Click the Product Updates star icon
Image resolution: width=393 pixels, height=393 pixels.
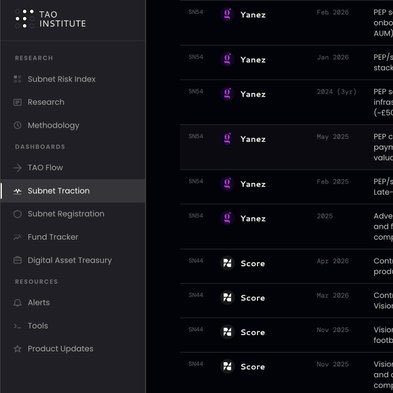(17, 349)
